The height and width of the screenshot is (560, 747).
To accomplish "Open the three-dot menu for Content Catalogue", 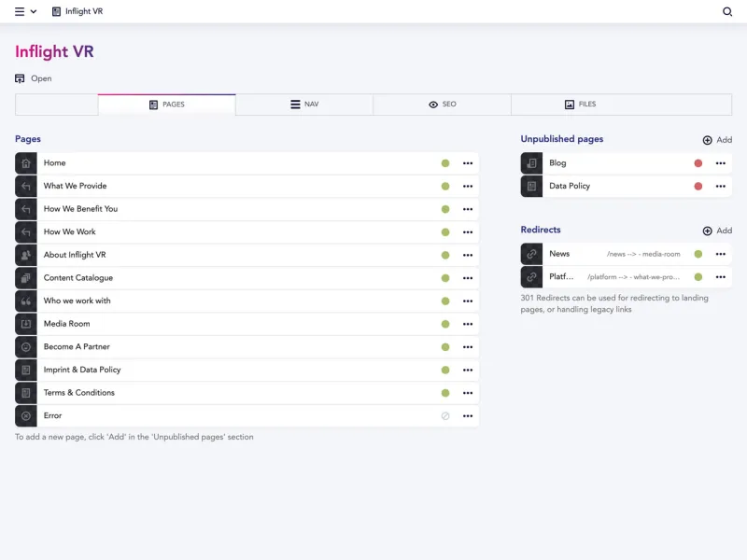I will click(468, 277).
